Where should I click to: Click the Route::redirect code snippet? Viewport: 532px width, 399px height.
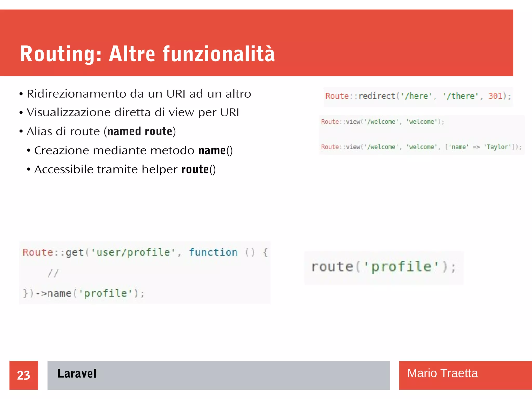(418, 96)
